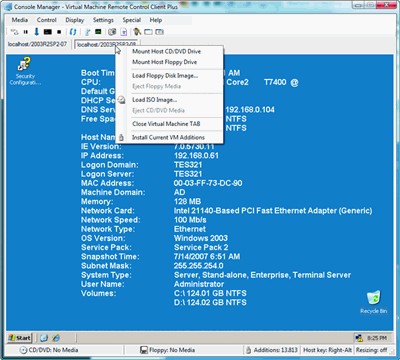Click the blue down-arrow toolbar icon
Screen dimensions: 400x360
click(x=36, y=32)
